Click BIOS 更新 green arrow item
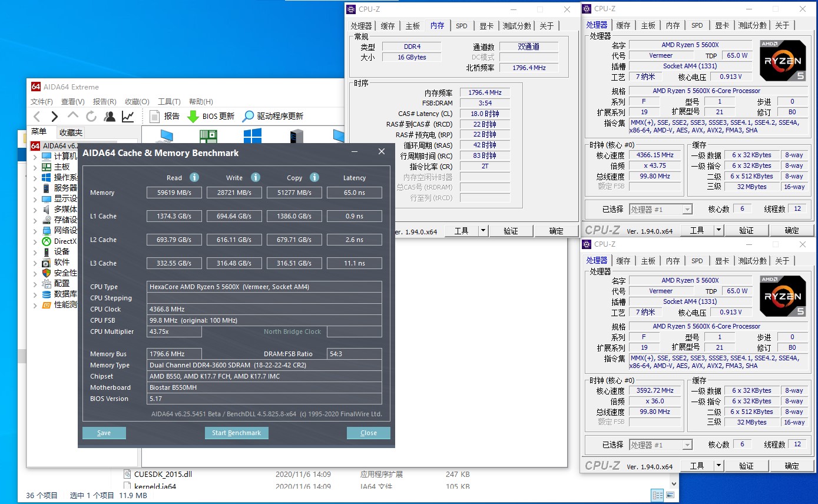818x504 pixels. pos(210,116)
